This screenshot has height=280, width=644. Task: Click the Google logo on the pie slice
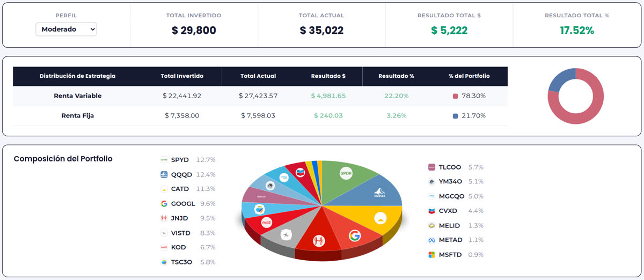pos(354,235)
